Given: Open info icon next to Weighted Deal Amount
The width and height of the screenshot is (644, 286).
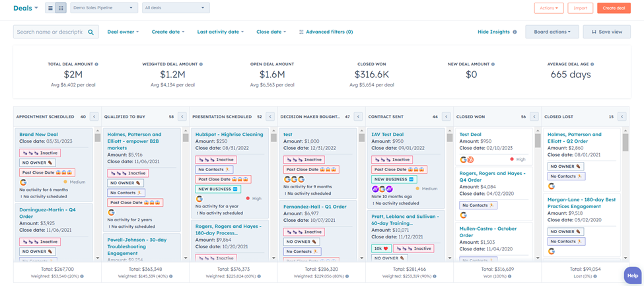Looking at the screenshot, I should point(201,65).
